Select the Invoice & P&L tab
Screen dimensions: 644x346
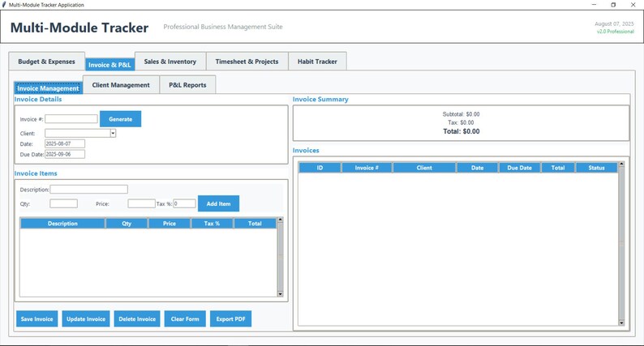[109, 65]
